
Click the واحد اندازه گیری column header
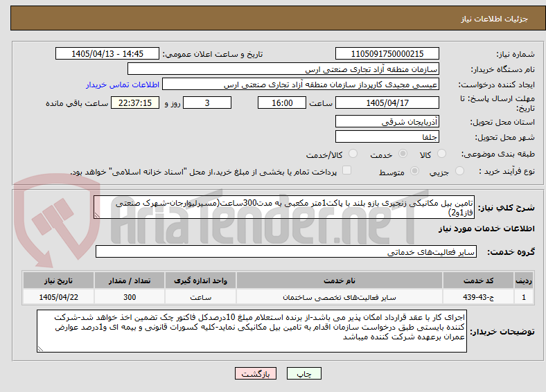click(x=200, y=280)
